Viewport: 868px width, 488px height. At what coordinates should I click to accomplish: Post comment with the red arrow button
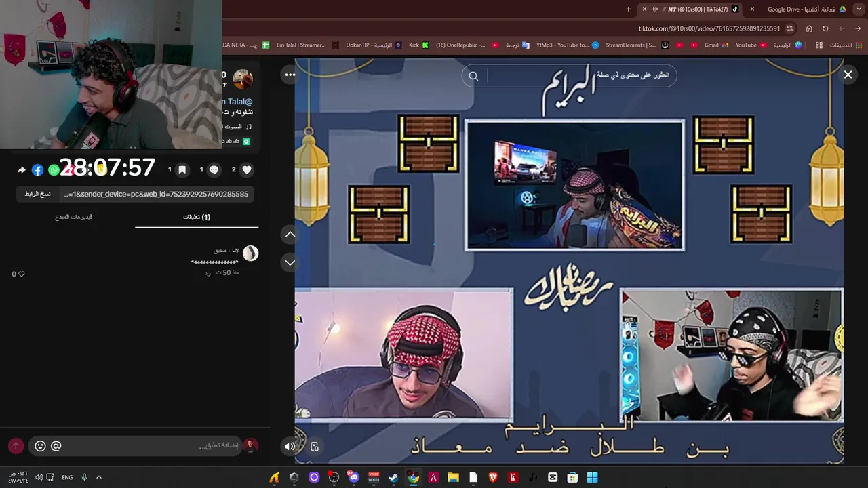[x=16, y=446]
